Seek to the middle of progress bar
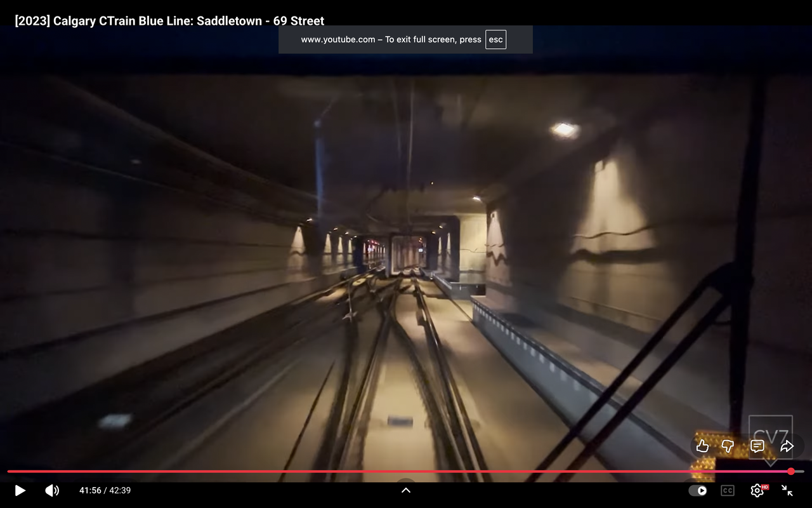This screenshot has height=508, width=812. coord(406,471)
